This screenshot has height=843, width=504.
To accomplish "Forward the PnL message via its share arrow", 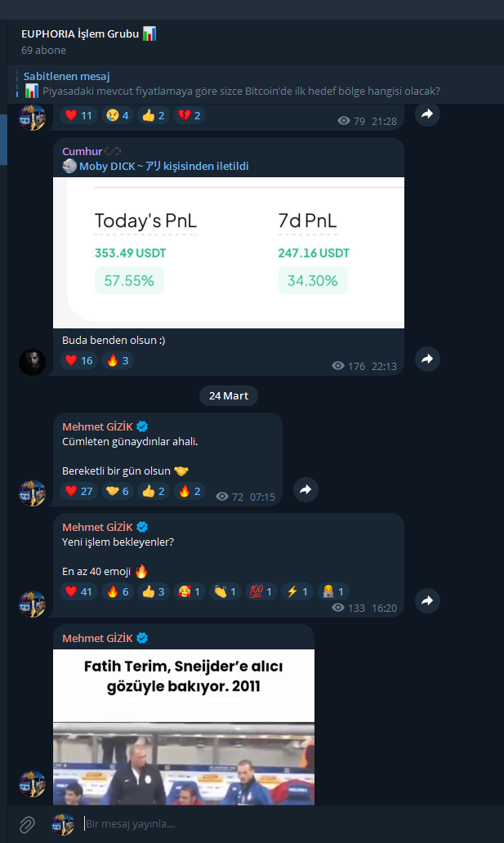I will (427, 359).
